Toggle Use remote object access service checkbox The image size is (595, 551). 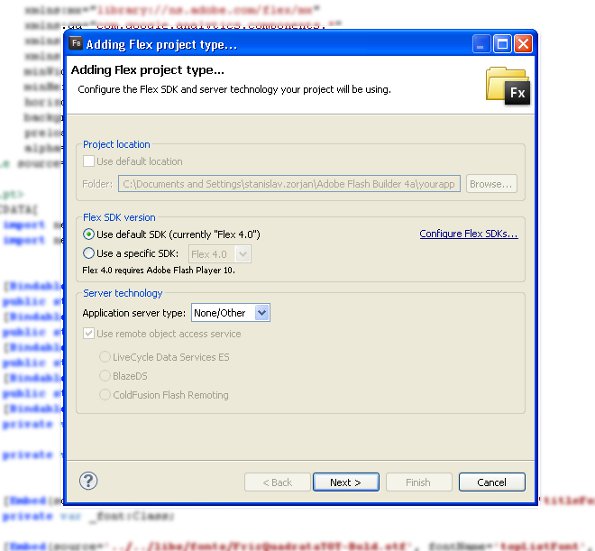89,334
